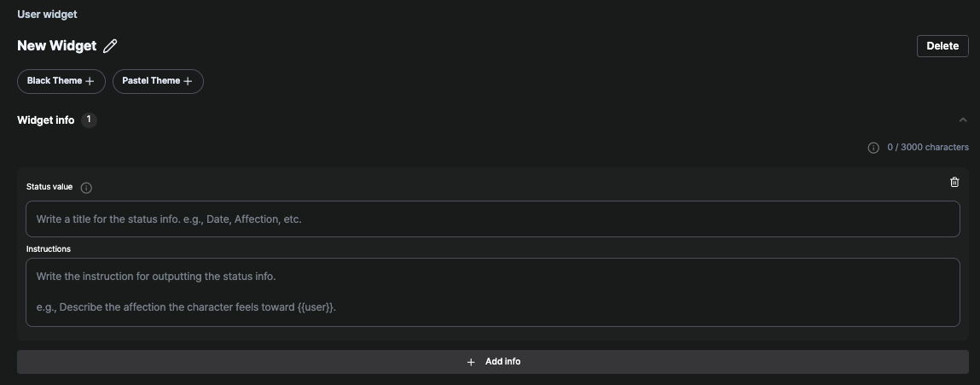Add the Black Theme
This screenshot has width=980, height=385.
click(x=61, y=81)
